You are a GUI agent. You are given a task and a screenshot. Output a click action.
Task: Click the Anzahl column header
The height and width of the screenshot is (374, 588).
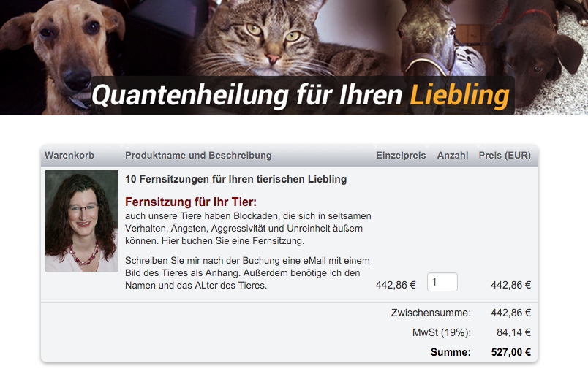coord(453,156)
